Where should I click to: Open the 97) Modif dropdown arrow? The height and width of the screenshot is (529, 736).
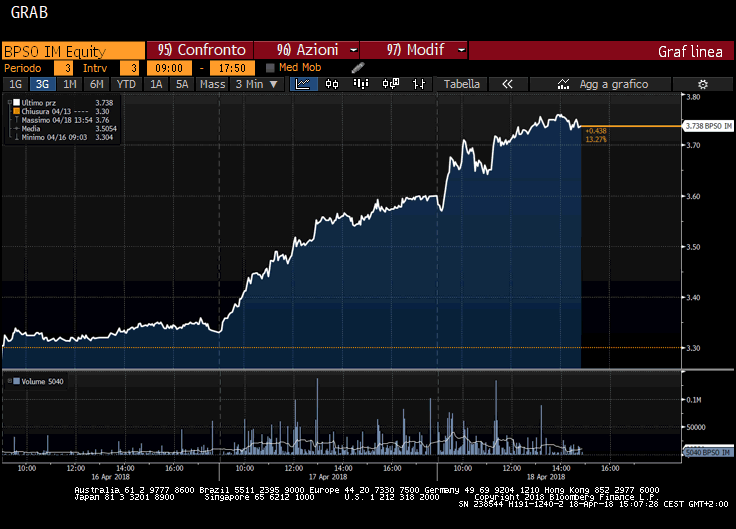[x=461, y=50]
